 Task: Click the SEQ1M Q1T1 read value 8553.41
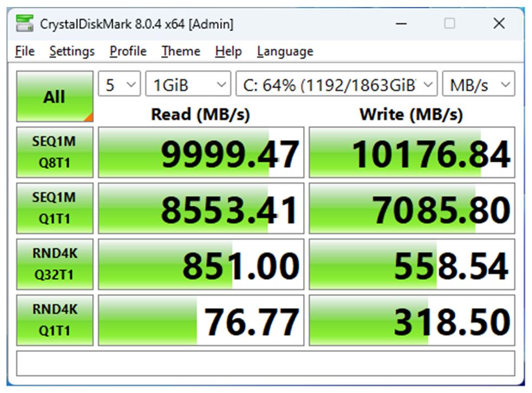coord(201,208)
